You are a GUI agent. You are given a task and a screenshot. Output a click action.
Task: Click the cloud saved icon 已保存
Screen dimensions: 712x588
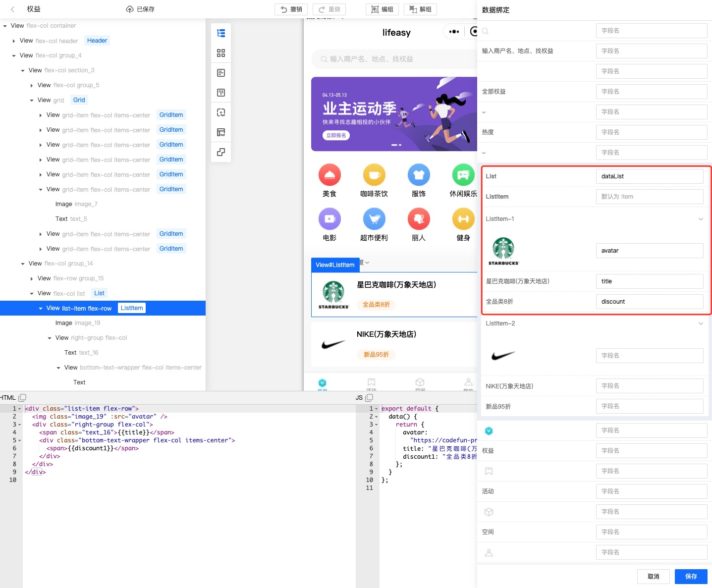coord(130,9)
